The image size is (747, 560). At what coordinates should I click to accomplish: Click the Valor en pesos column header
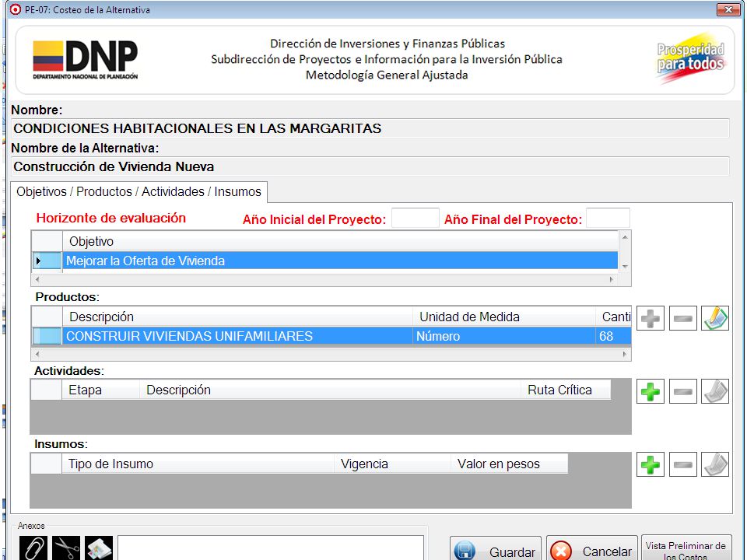coord(509,464)
